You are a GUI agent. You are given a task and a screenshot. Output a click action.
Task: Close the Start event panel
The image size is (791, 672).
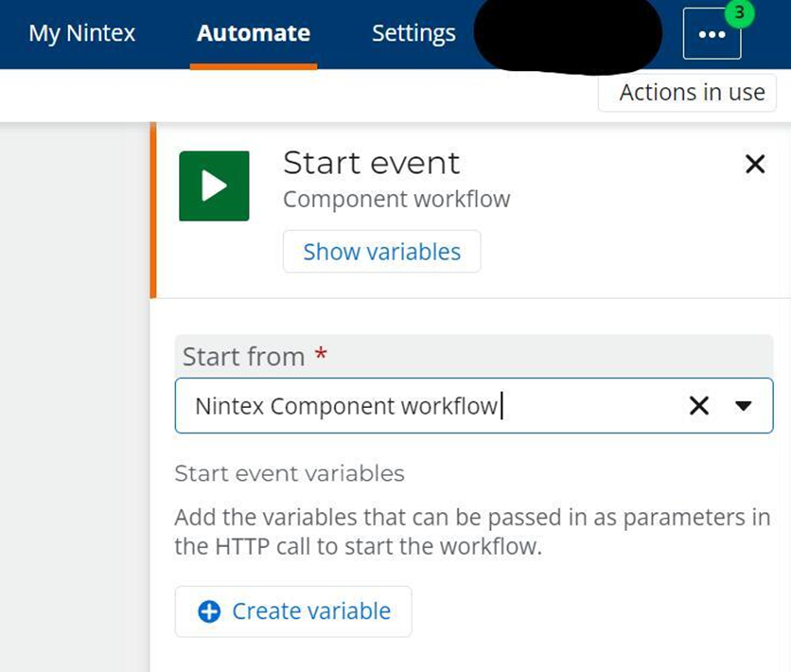point(755,164)
